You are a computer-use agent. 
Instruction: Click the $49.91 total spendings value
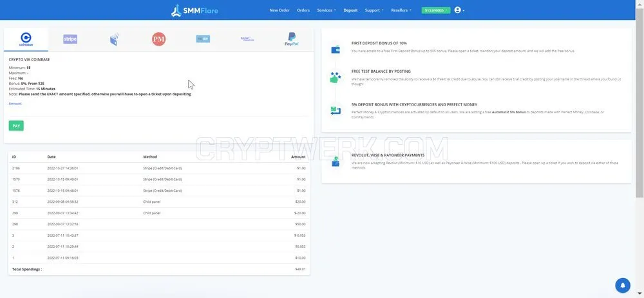coord(300,269)
